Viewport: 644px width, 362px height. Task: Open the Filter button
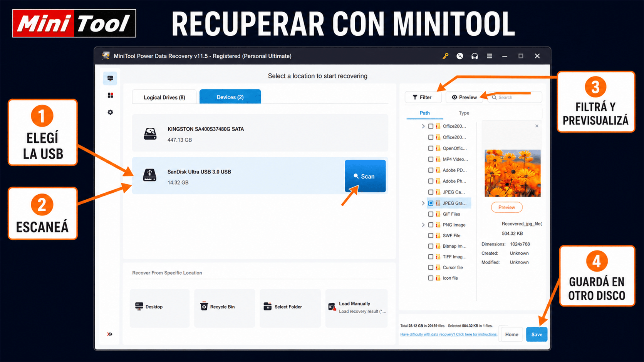click(423, 97)
